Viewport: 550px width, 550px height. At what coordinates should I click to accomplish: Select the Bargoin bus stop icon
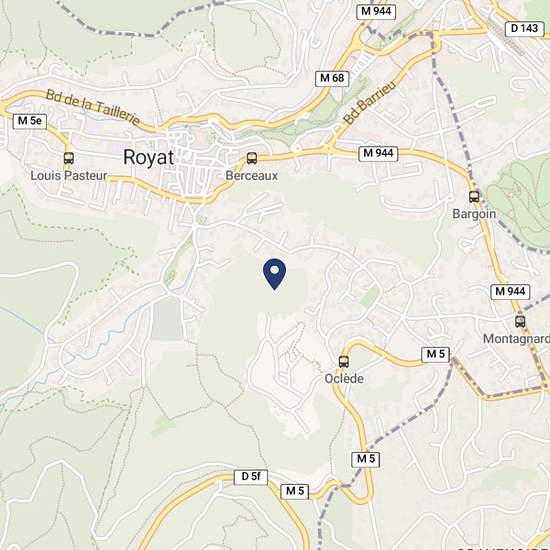pyautogui.click(x=474, y=196)
